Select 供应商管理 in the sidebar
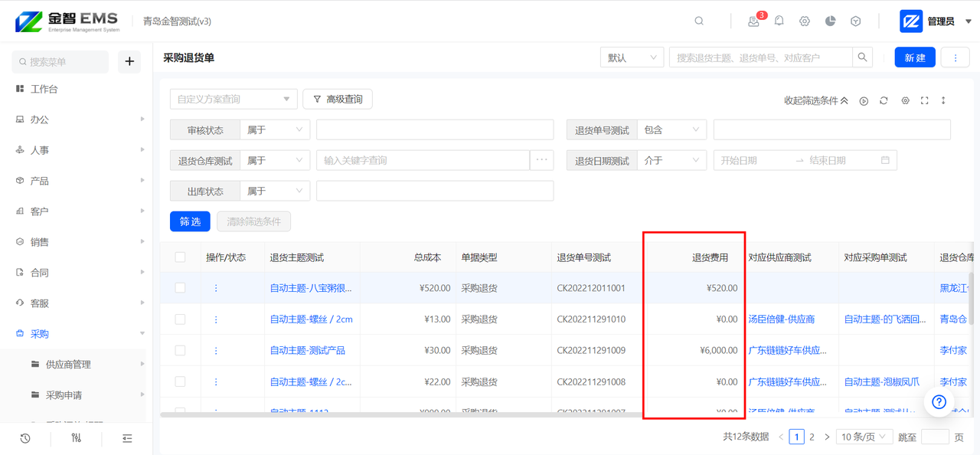 click(68, 365)
